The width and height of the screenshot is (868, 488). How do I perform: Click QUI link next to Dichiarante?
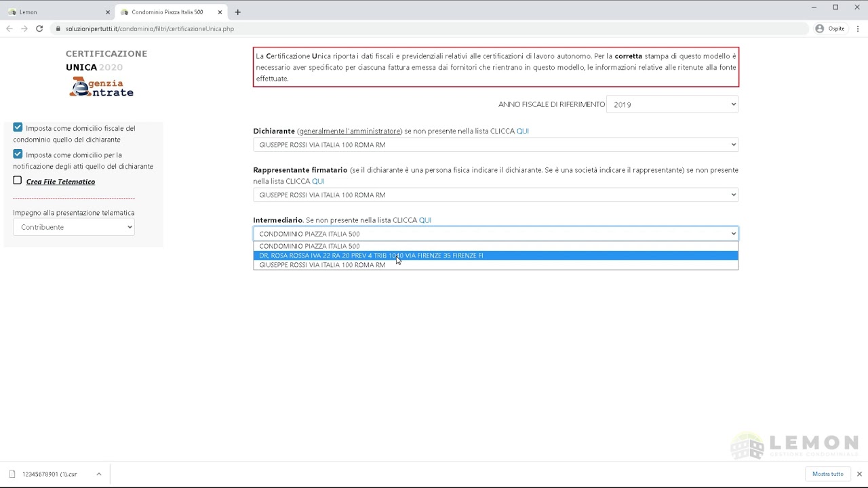point(522,131)
